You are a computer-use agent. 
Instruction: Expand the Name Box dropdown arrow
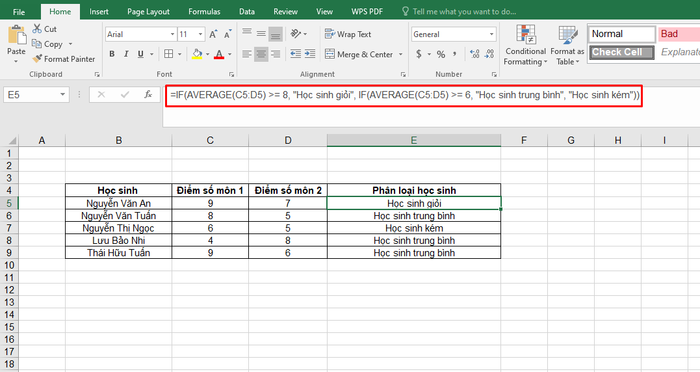62,95
